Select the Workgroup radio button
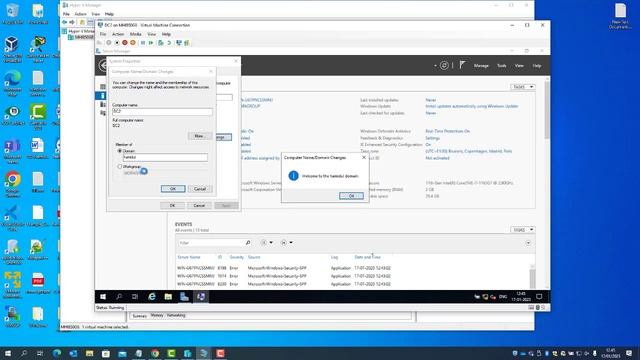Screen dimensions: 640x360 point(120,167)
